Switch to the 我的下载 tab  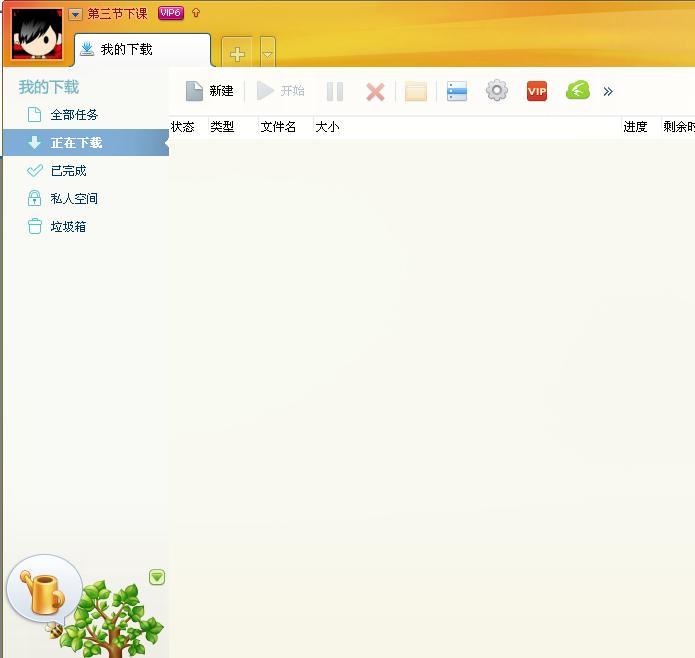coord(142,50)
